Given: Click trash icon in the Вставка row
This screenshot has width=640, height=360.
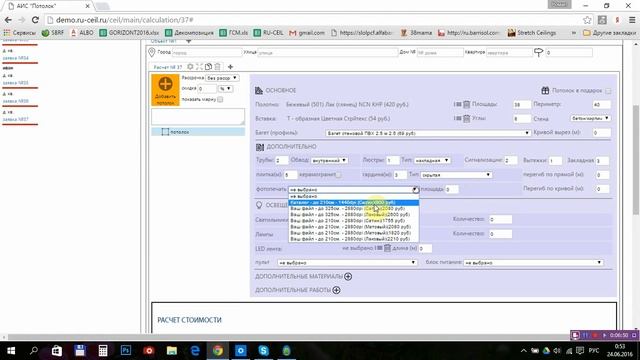Looking at the screenshot, I should (x=467, y=118).
